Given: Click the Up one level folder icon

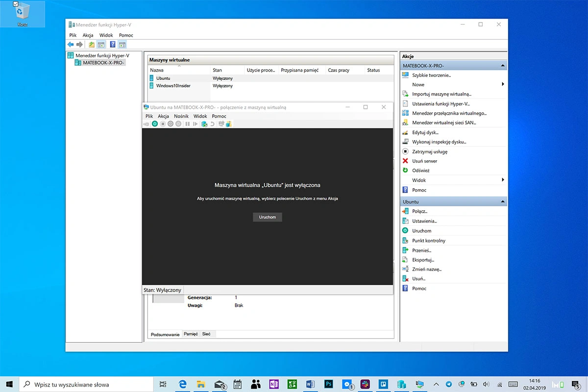Looking at the screenshot, I should 92,45.
